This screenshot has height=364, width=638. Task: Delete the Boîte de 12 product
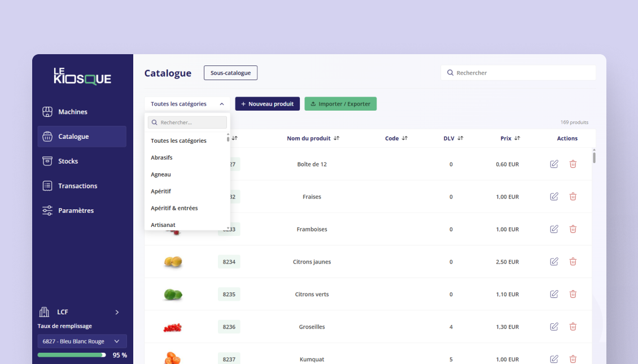[573, 164]
